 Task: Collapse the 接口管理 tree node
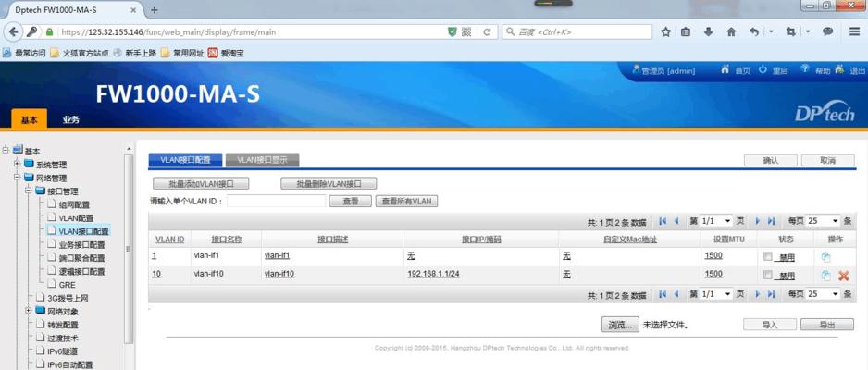click(x=28, y=191)
